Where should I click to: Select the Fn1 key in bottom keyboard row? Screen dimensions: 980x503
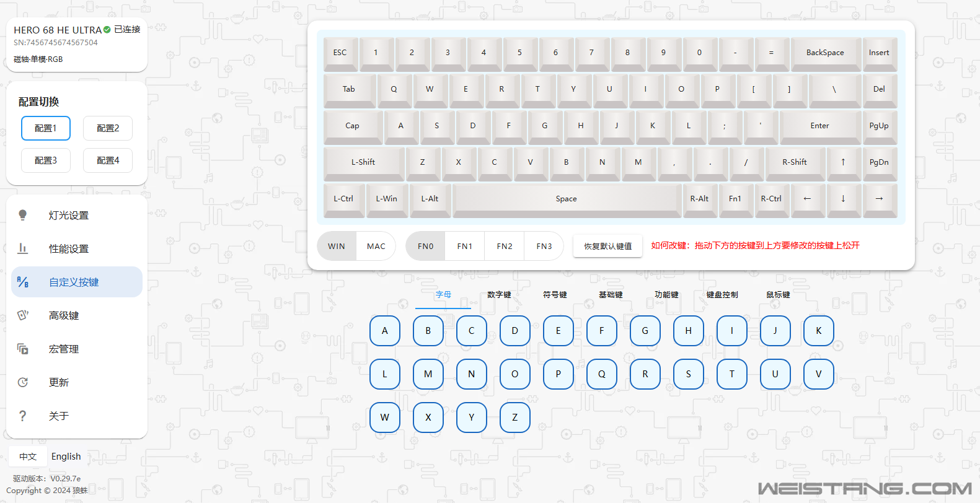point(735,200)
